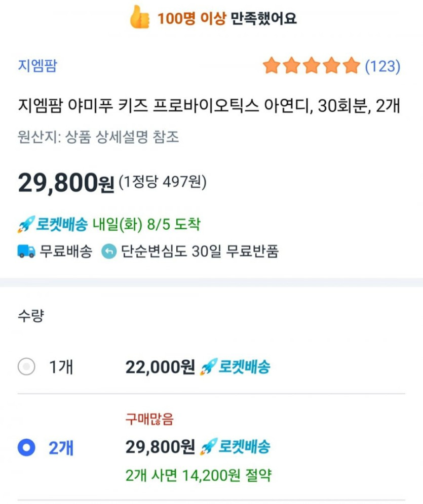
Task: Click the thumbs-up satisfaction icon
Action: pos(140,18)
